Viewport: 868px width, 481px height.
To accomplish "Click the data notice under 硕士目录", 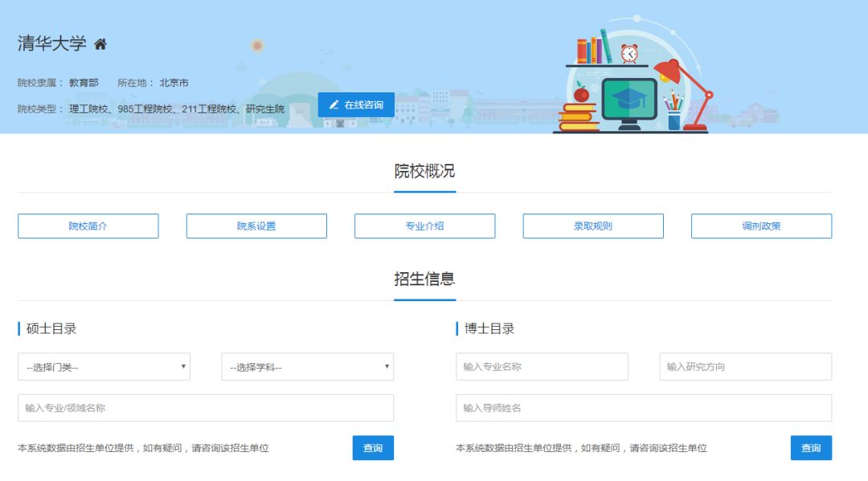I will 143,448.
